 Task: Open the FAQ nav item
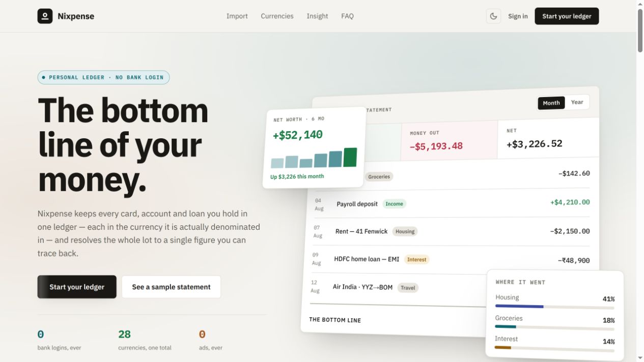click(347, 16)
